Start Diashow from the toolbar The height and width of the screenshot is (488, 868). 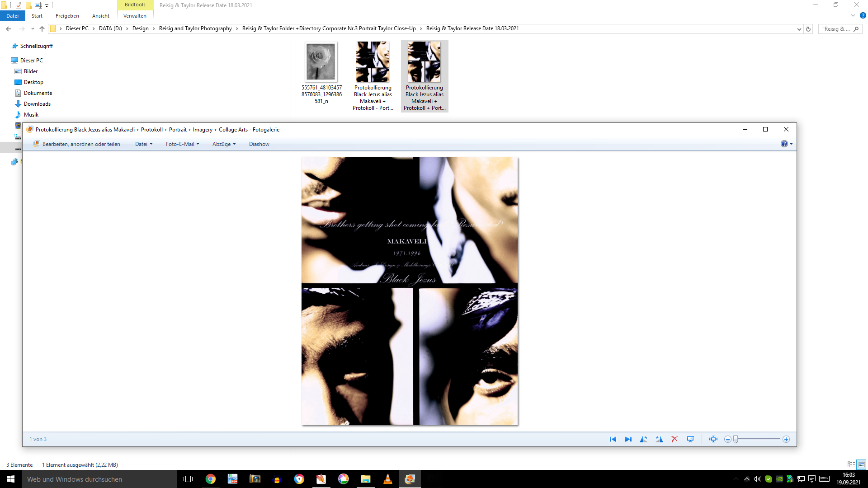[259, 144]
